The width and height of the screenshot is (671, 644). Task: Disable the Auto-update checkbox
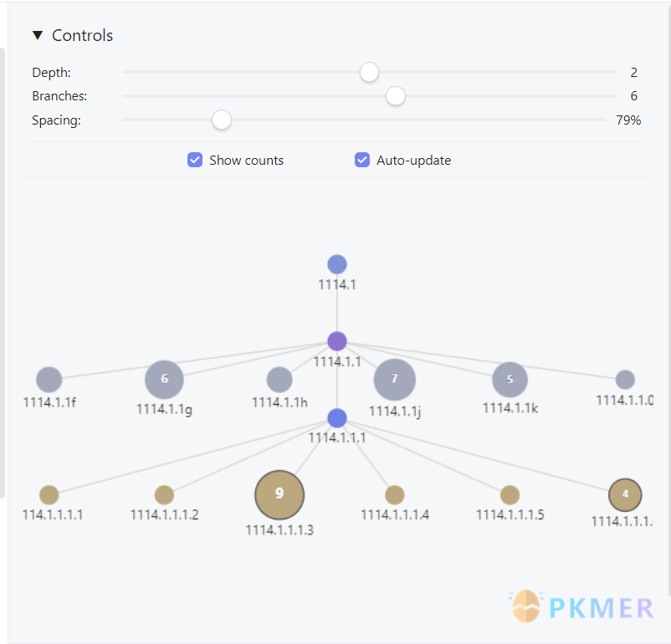click(362, 160)
